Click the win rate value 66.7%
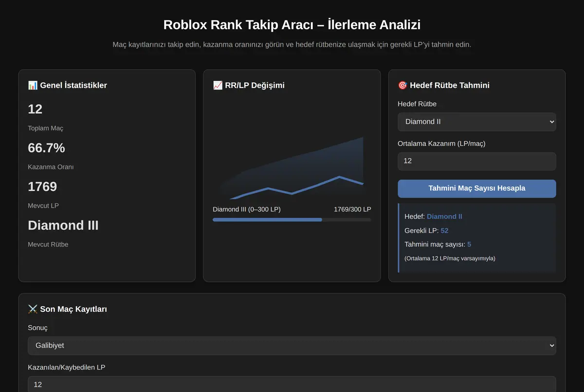Image resolution: width=584 pixels, height=392 pixels. (46, 148)
